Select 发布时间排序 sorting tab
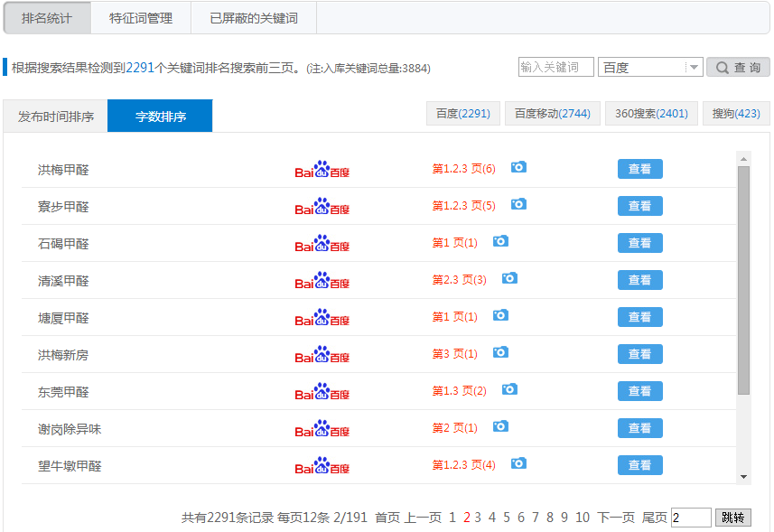Viewport: 774px width, 532px height. pos(56,117)
